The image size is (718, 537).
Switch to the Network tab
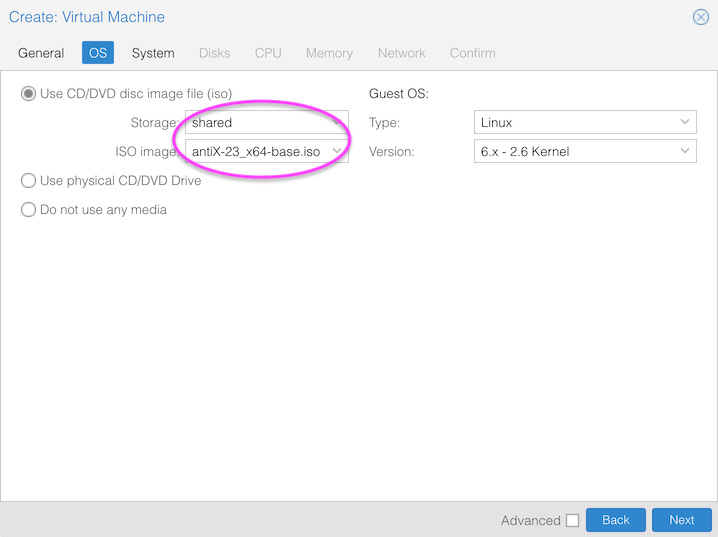click(x=401, y=53)
